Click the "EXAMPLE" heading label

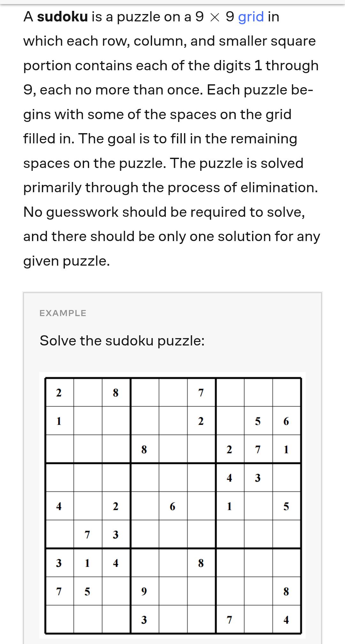coord(63,313)
